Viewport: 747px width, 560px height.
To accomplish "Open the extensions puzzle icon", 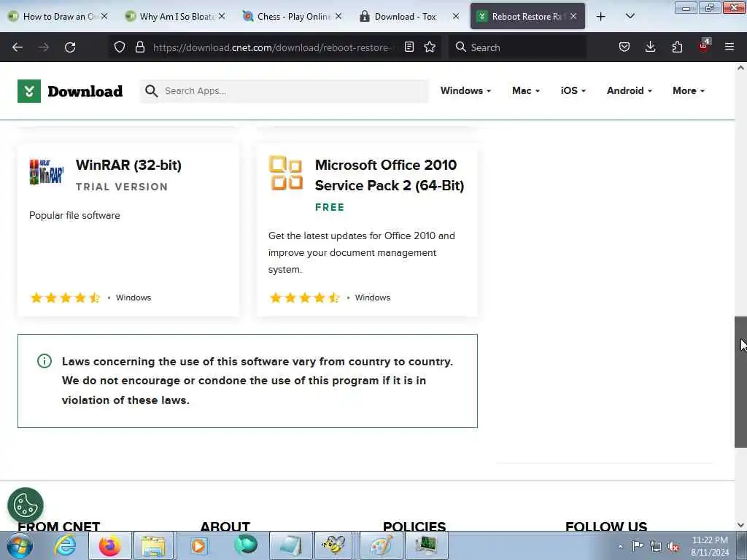I will (677, 47).
